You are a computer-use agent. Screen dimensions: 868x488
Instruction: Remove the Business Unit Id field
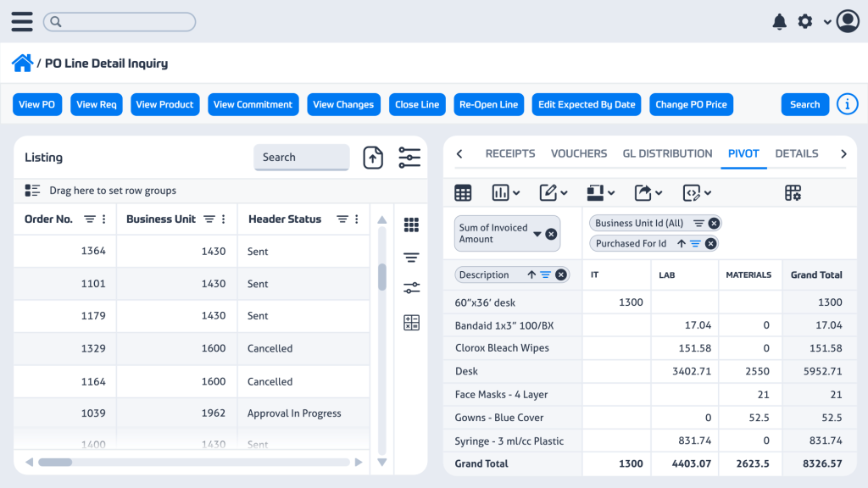(x=714, y=224)
